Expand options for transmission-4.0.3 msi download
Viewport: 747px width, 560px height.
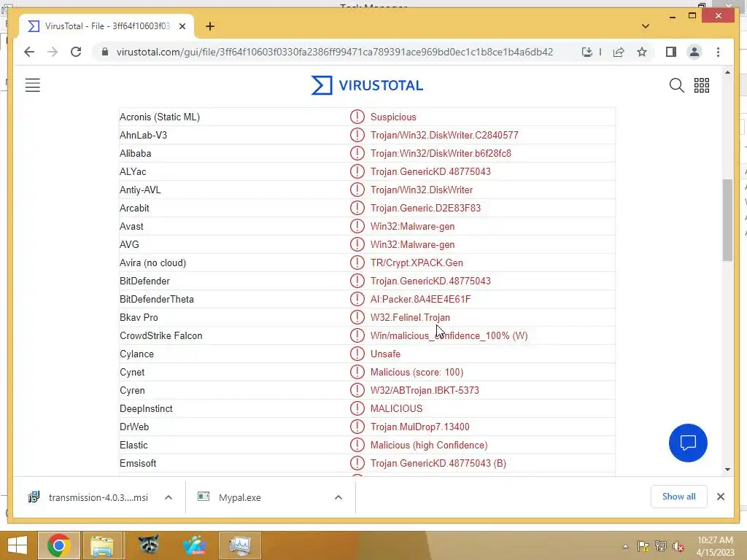tap(169, 497)
